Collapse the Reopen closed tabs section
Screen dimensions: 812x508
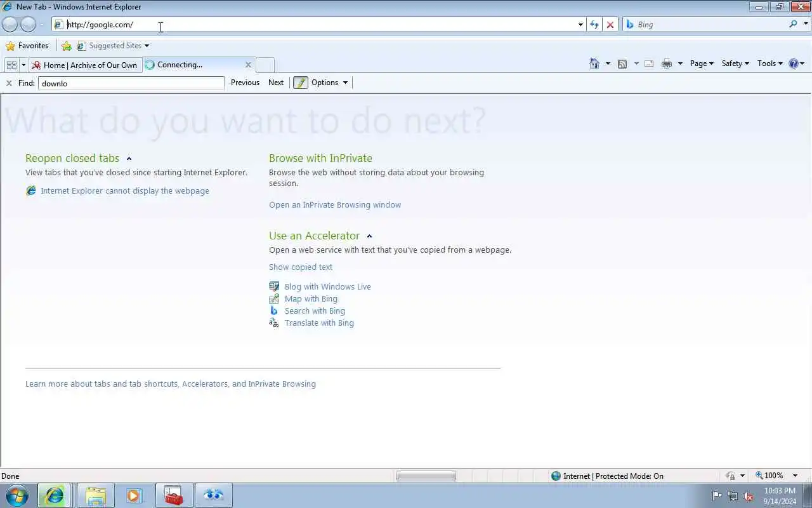[129, 159]
